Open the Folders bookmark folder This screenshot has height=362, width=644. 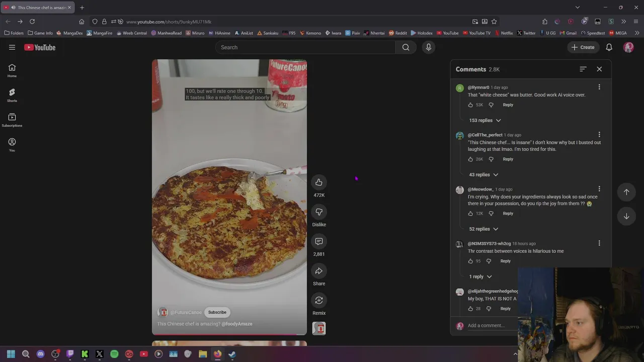(14, 33)
